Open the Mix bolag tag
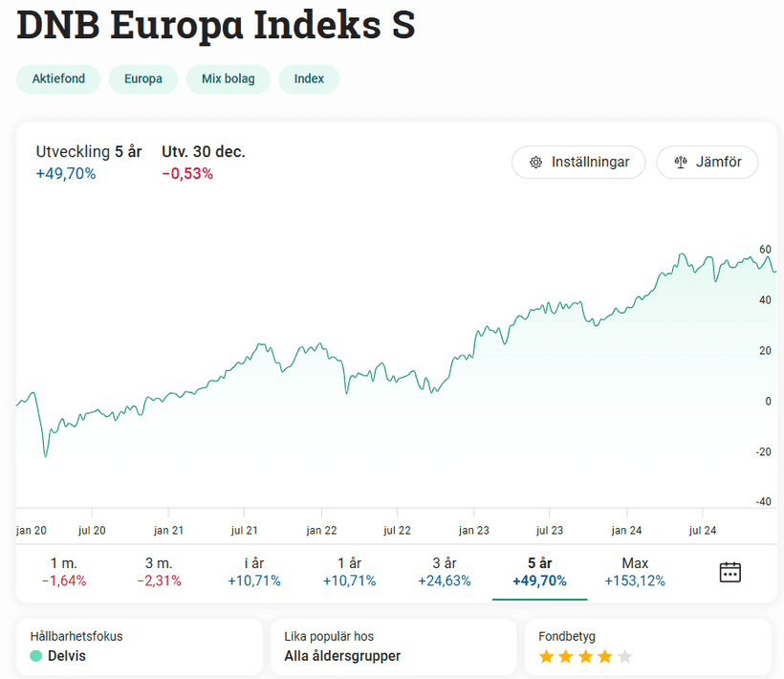The image size is (784, 679). pos(228,79)
